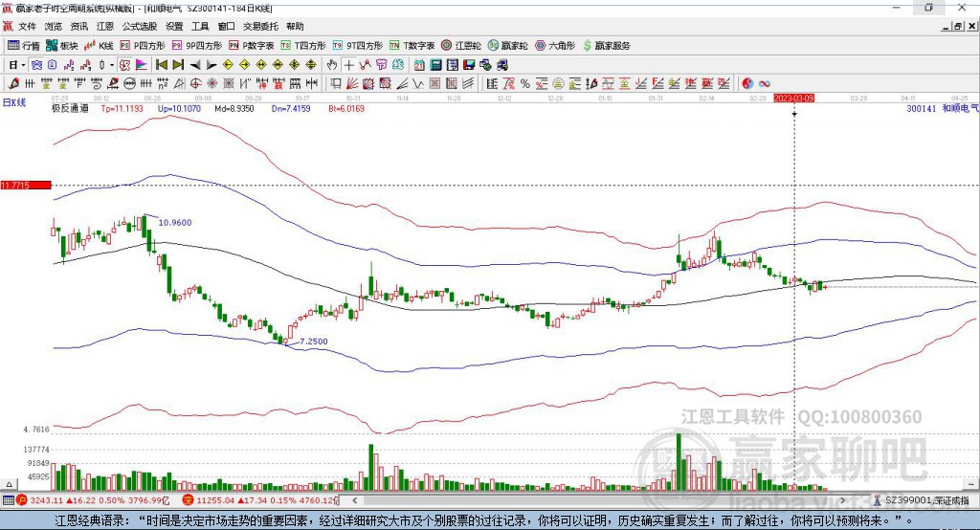Open the 9P四方形 tool
The width and height of the screenshot is (980, 530).
[197, 46]
